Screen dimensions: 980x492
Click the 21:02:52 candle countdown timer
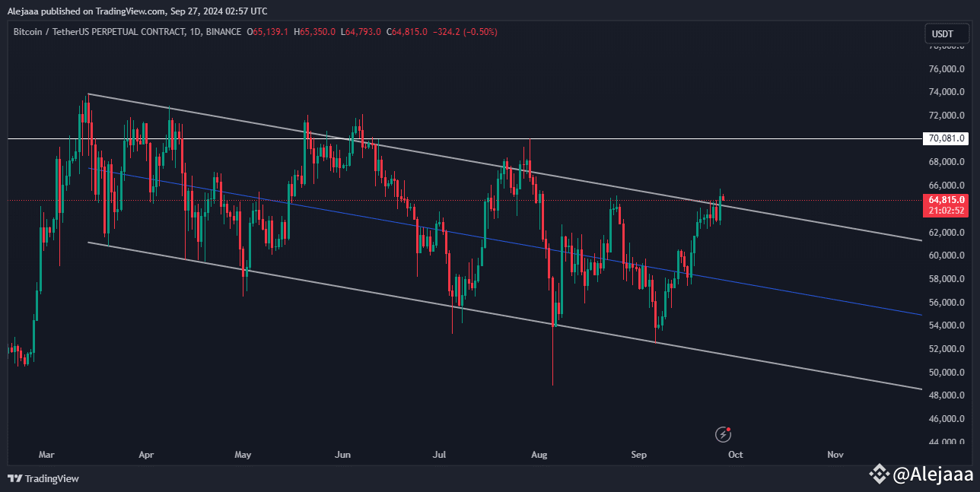(947, 211)
